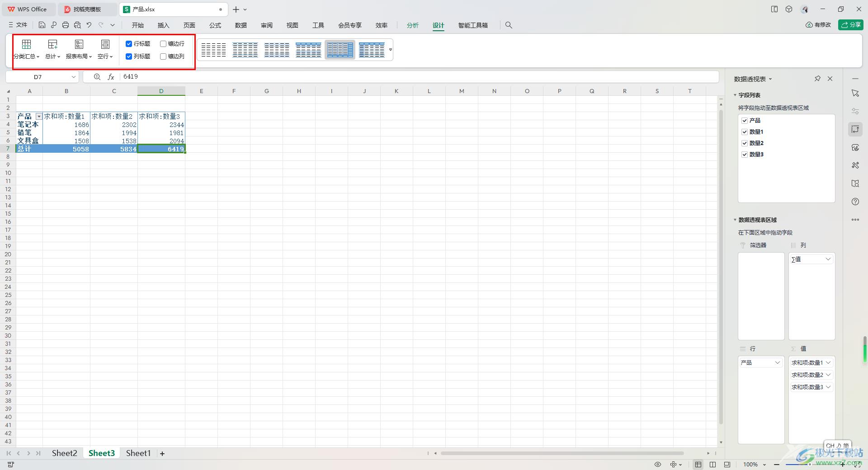Click the help question mark sidebar icon
868x470 pixels.
tap(855, 202)
